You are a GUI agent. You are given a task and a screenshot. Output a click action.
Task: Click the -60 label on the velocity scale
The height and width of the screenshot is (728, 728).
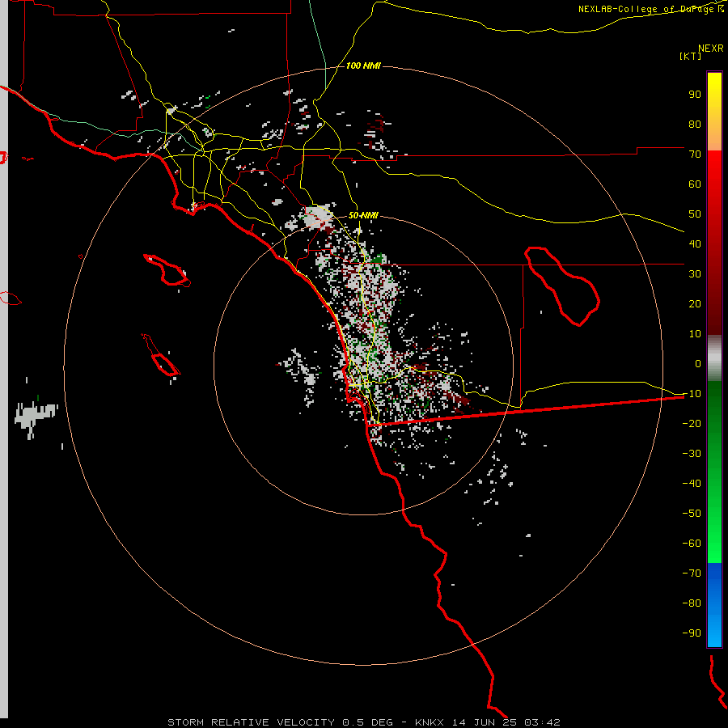tap(692, 544)
